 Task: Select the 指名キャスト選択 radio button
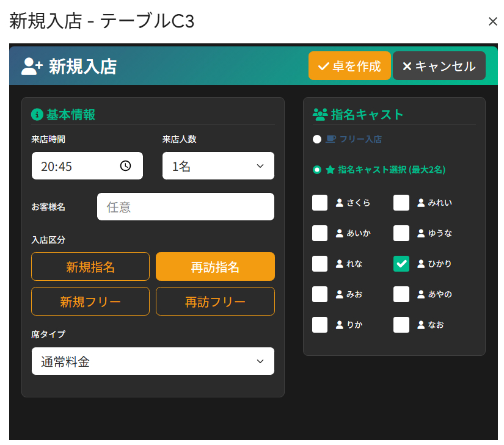pos(317,170)
